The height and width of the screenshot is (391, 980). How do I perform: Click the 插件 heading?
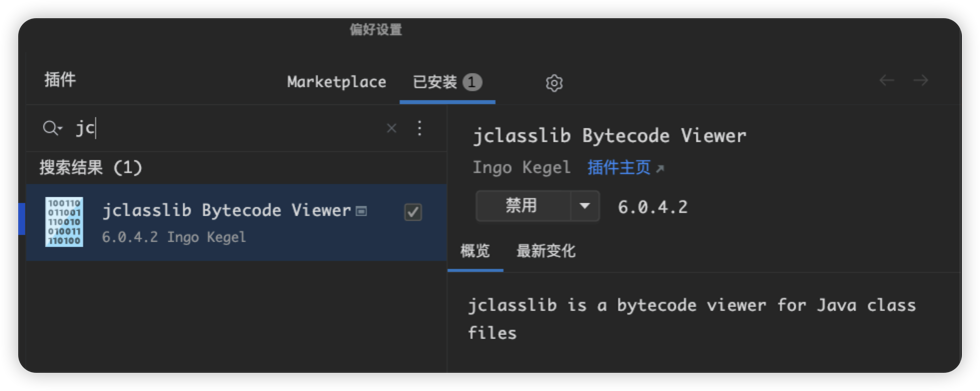click(x=60, y=80)
